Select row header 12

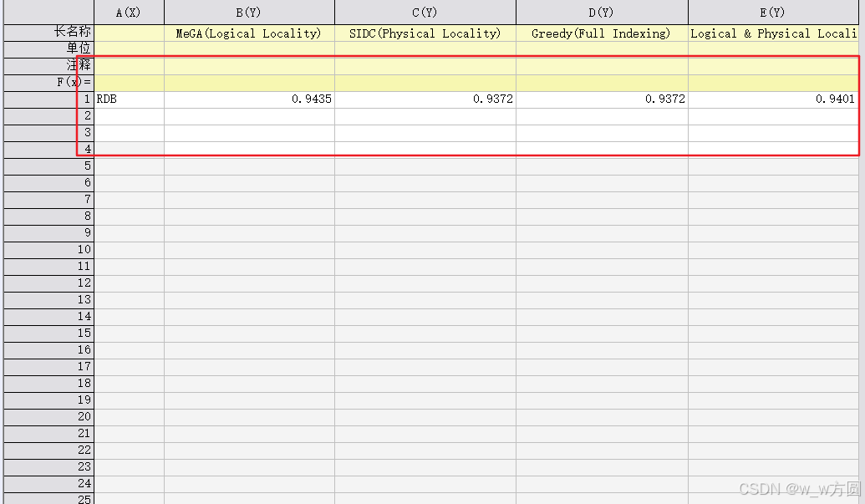[48, 283]
